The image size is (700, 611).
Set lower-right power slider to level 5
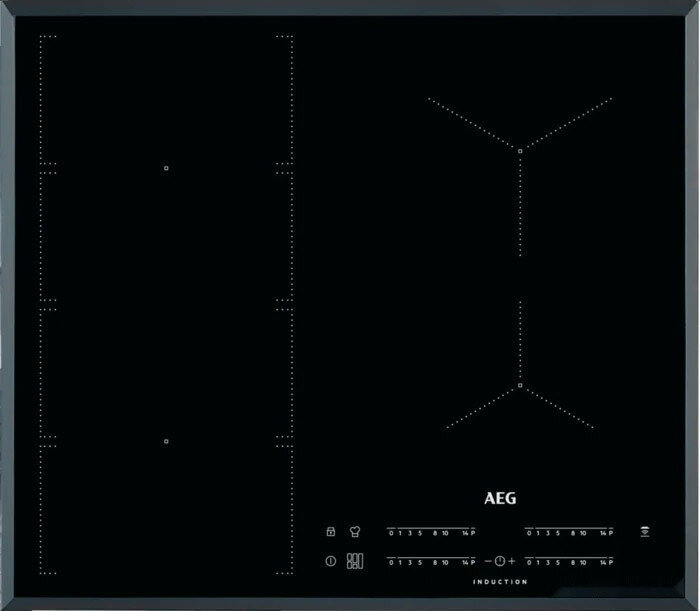pyautogui.click(x=558, y=562)
